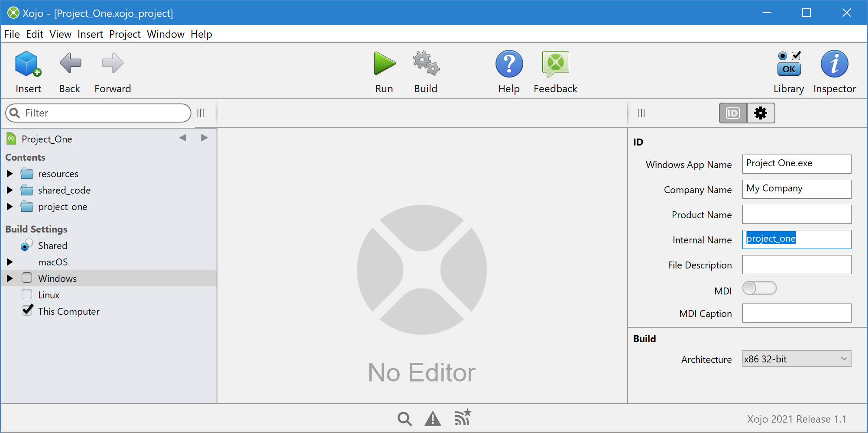The height and width of the screenshot is (433, 868).
Task: Select the Project_One project icon
Action: tap(12, 139)
